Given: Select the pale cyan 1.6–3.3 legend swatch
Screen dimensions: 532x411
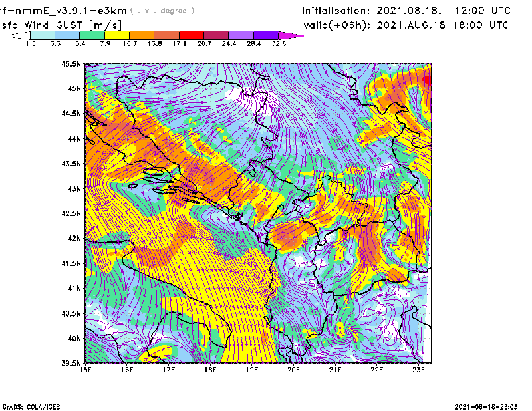Looking at the screenshot, I should point(43,35).
